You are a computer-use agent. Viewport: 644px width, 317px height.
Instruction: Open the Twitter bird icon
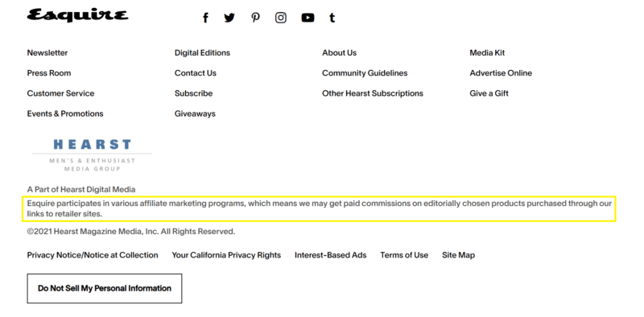[x=229, y=18]
